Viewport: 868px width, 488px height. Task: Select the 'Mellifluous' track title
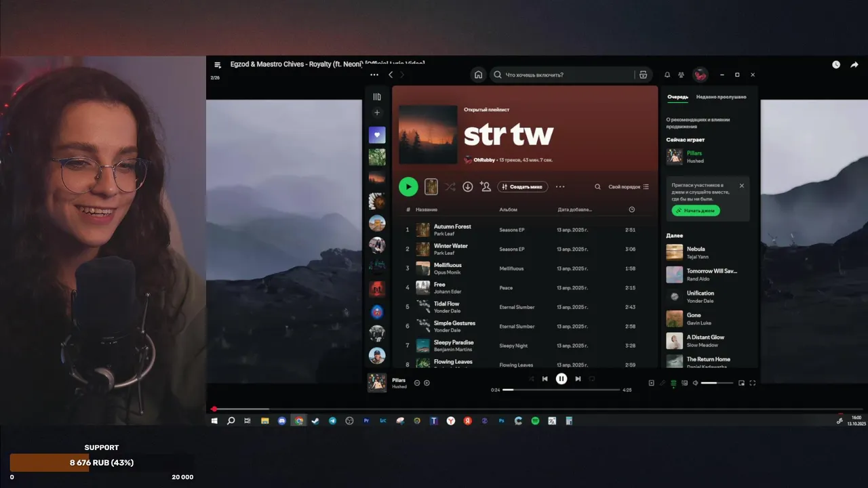(x=448, y=265)
